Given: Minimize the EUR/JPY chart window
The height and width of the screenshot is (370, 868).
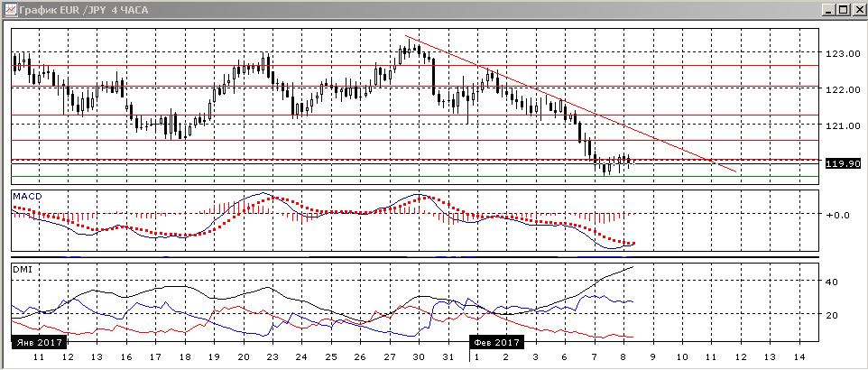Looking at the screenshot, I should pos(830,9).
